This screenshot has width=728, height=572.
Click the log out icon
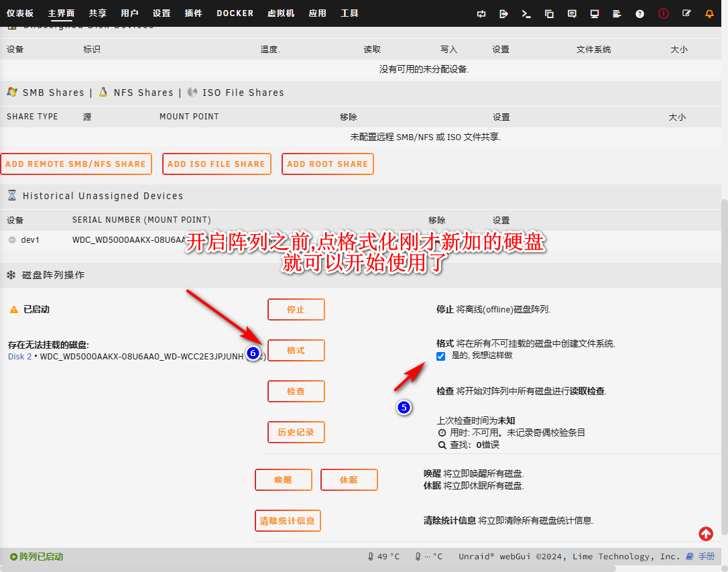tap(504, 13)
